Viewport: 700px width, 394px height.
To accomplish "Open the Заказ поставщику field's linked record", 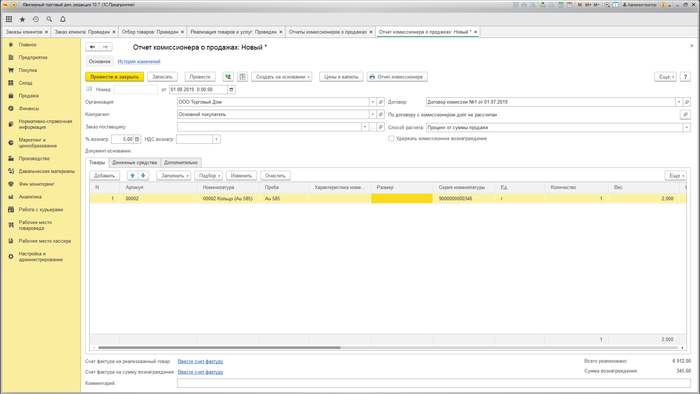I will tap(381, 127).
